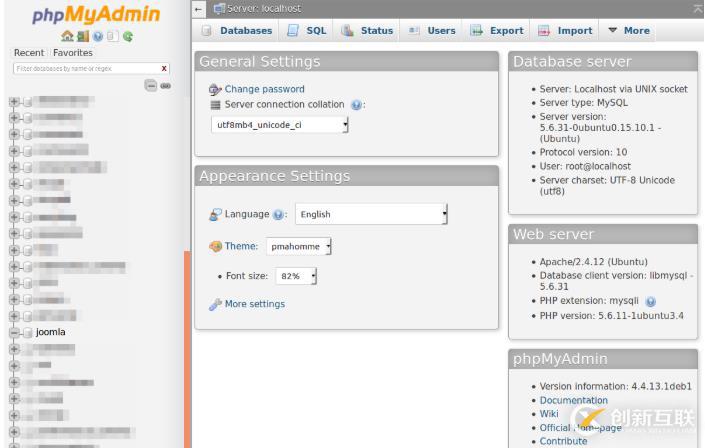Click the phpMyAdmin logo
The height and width of the screenshot is (448, 705).
(96, 14)
